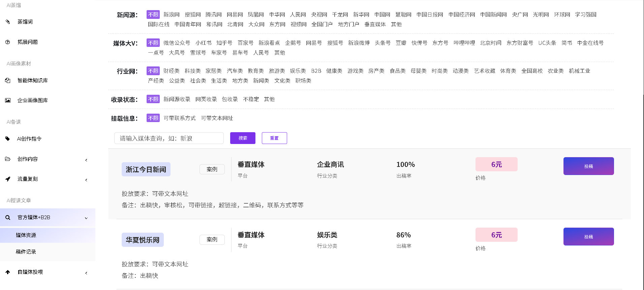Expand the 创作内容 submenu chevron

pyautogui.click(x=86, y=160)
